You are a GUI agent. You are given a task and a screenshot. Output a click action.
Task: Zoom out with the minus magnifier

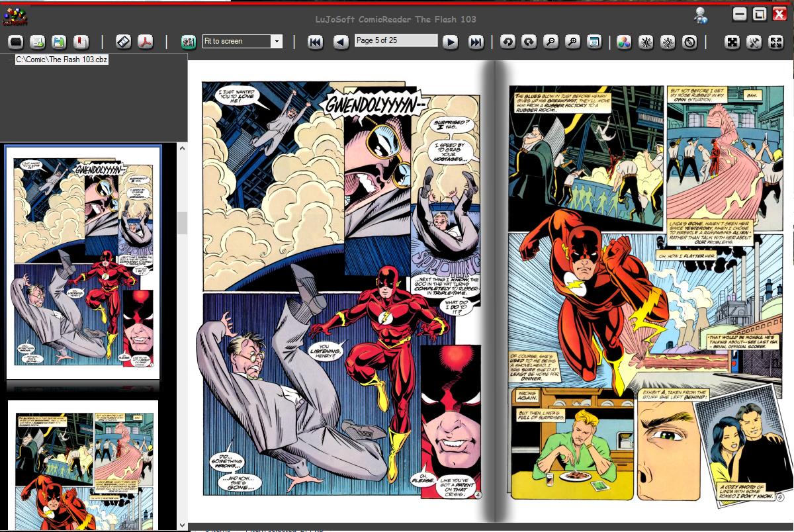coord(551,42)
